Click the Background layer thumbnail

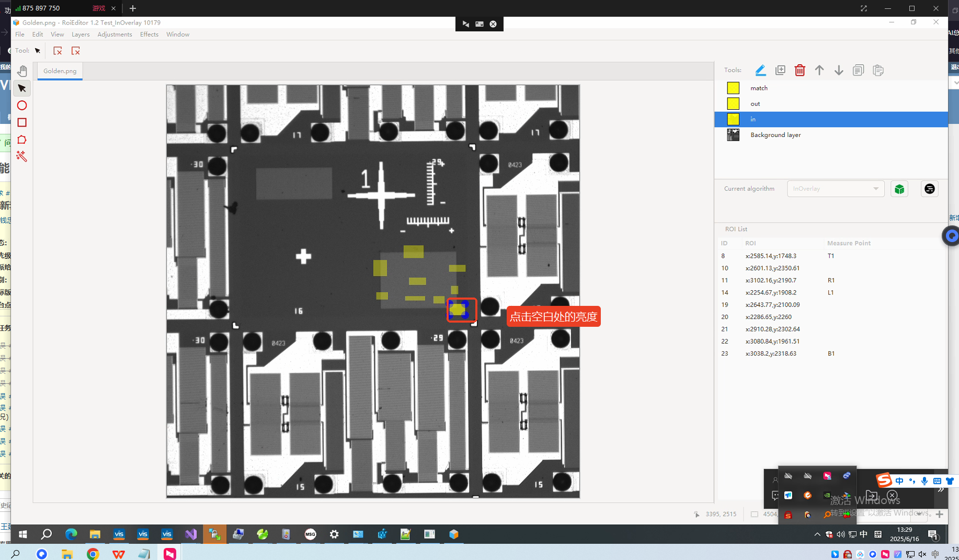[733, 135]
